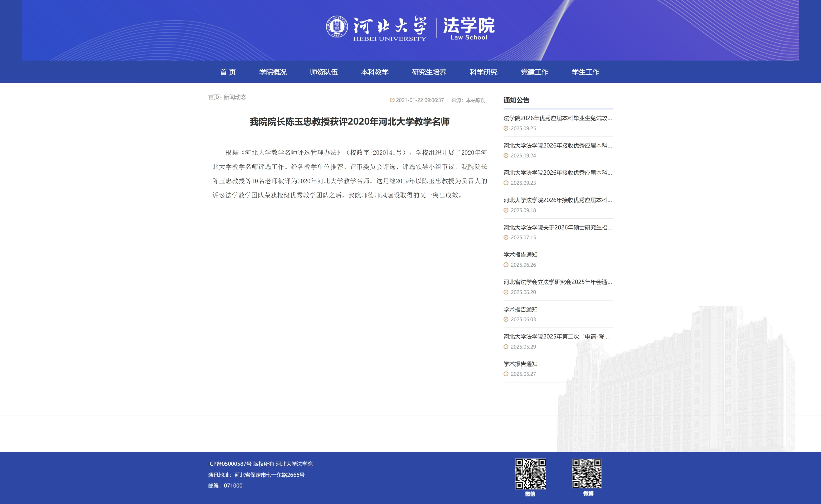Open notice 河北省法学会立法学研究会2025年年会通...
This screenshot has height=504, width=821.
pos(557,282)
